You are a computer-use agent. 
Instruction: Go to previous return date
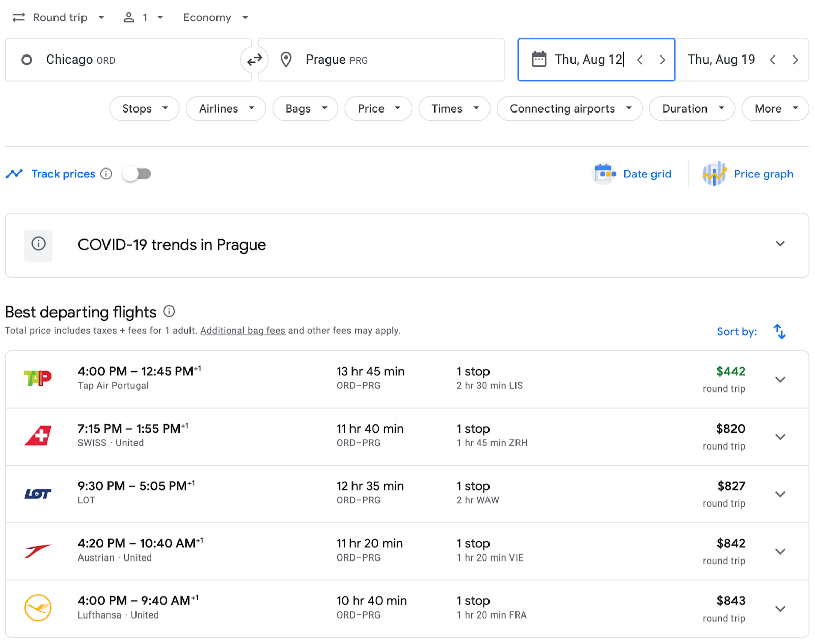[x=773, y=60]
